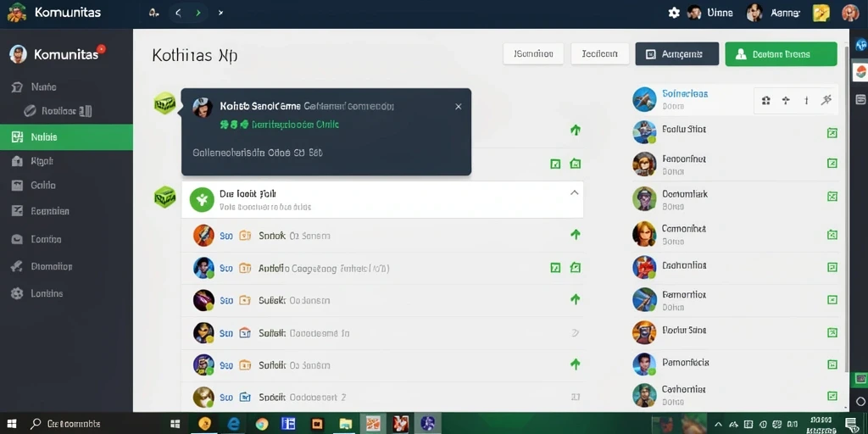Open File Explorer from the taskbar

tap(346, 424)
